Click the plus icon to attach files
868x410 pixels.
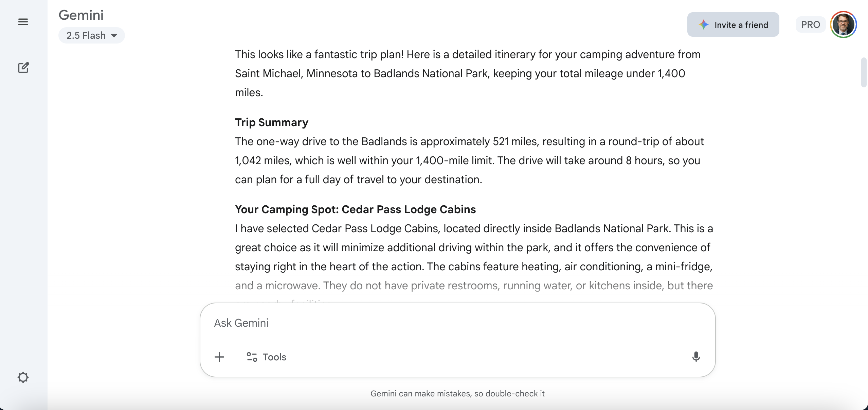pyautogui.click(x=219, y=357)
